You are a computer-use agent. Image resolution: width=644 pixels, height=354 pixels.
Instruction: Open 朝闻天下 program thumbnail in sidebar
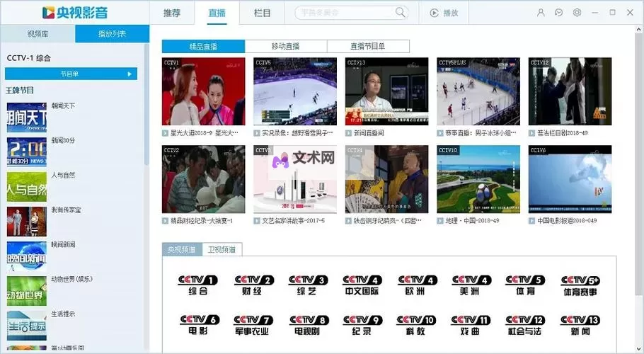click(27, 118)
